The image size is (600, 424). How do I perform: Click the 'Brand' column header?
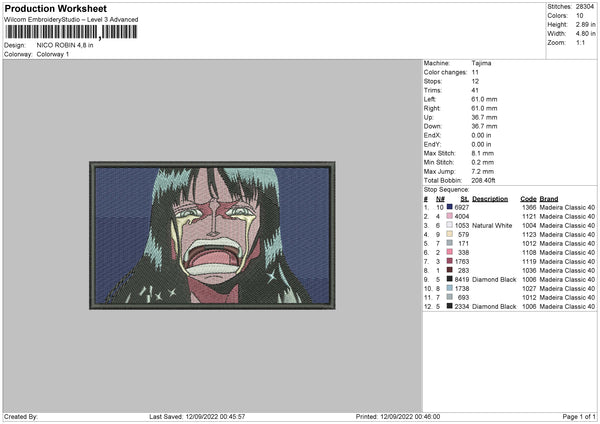(x=549, y=199)
